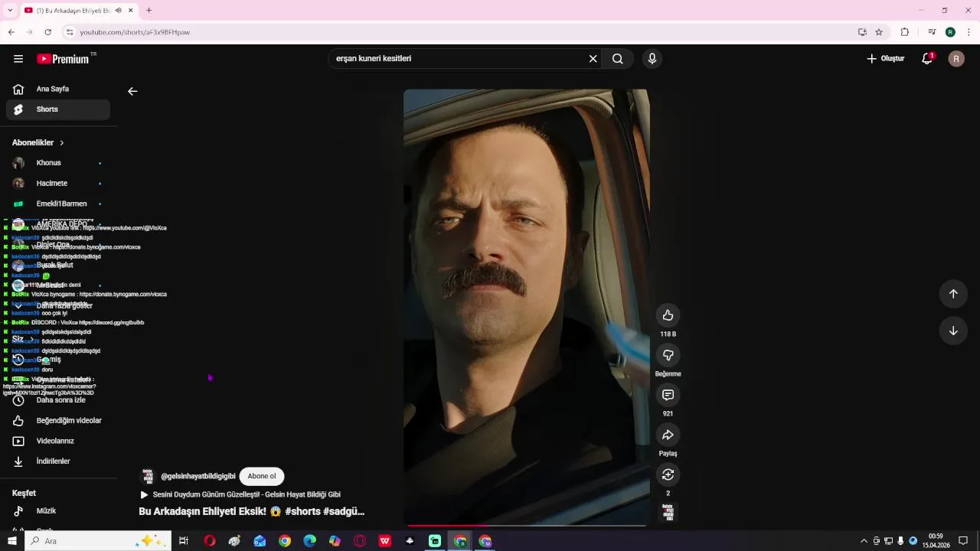Open Beğendiğim videolar list
The image size is (980, 551).
pyautogui.click(x=58, y=420)
